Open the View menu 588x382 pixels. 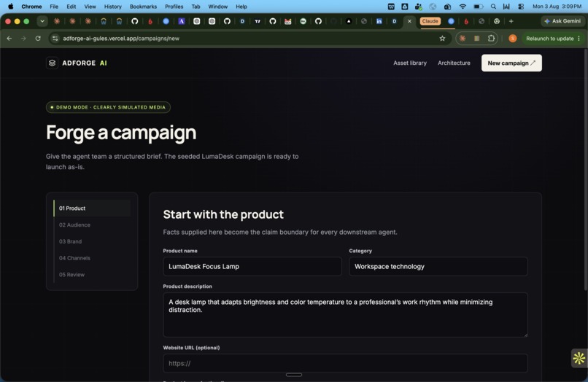[x=90, y=7]
